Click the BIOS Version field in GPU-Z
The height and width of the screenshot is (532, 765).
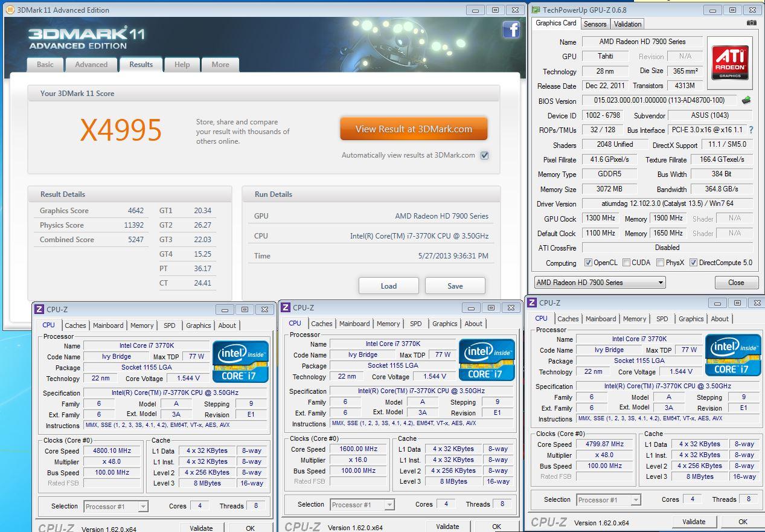[660, 100]
